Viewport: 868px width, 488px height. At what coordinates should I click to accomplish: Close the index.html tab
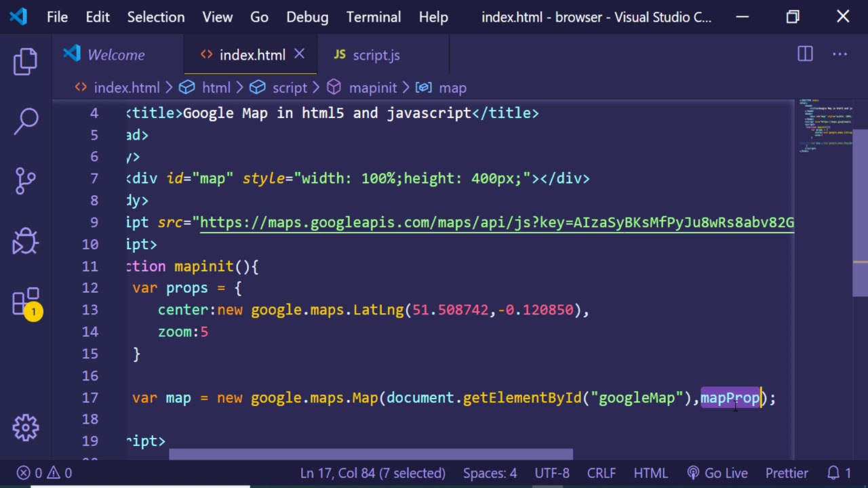click(299, 54)
